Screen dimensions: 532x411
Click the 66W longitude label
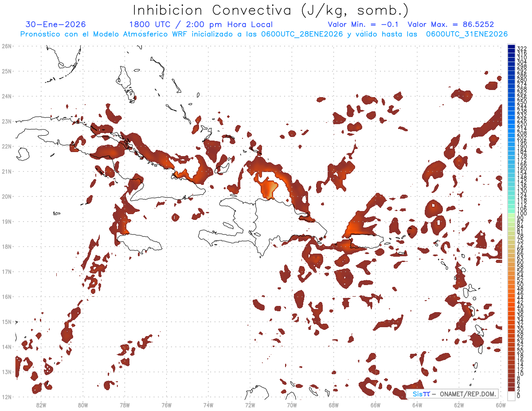click(x=376, y=404)
